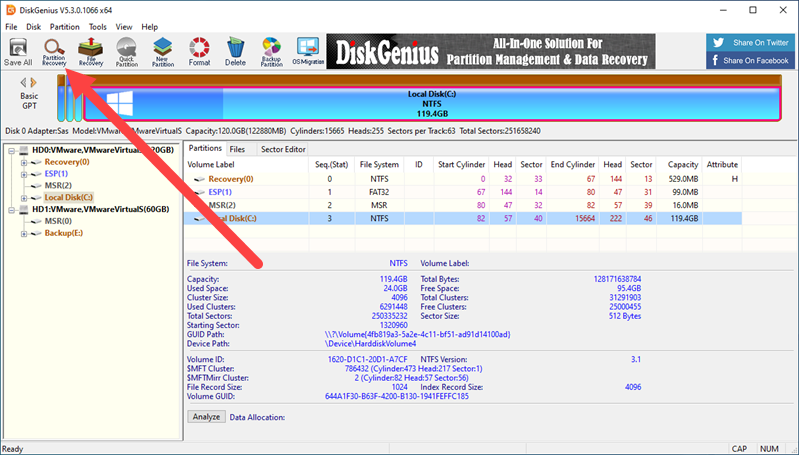Click the Volume ID 1620-D1C1-20D1-A7CF value
The height and width of the screenshot is (455, 799).
(x=367, y=360)
